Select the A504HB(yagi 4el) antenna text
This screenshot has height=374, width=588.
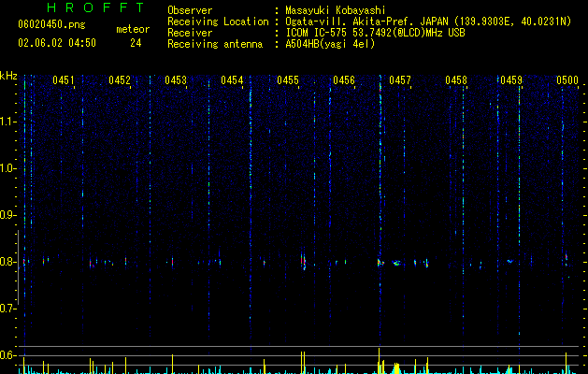(330, 44)
